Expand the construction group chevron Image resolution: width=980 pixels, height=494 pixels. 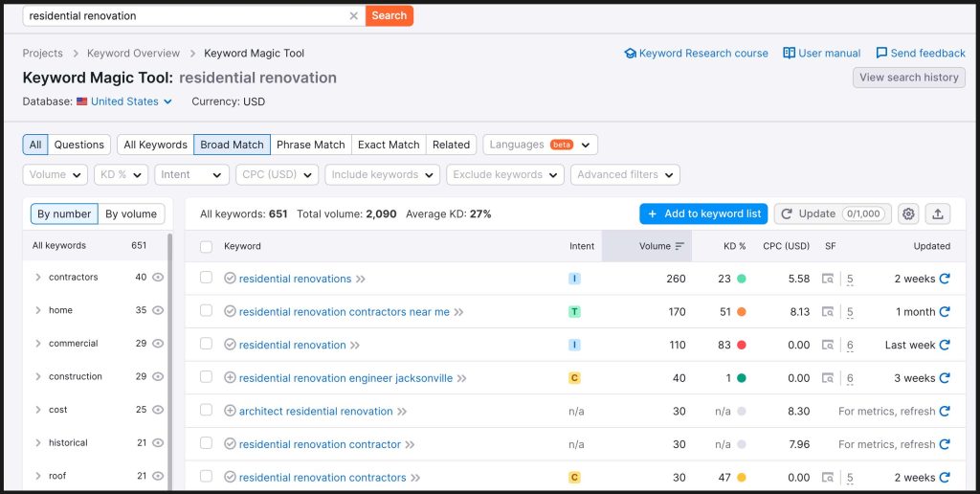click(x=38, y=376)
